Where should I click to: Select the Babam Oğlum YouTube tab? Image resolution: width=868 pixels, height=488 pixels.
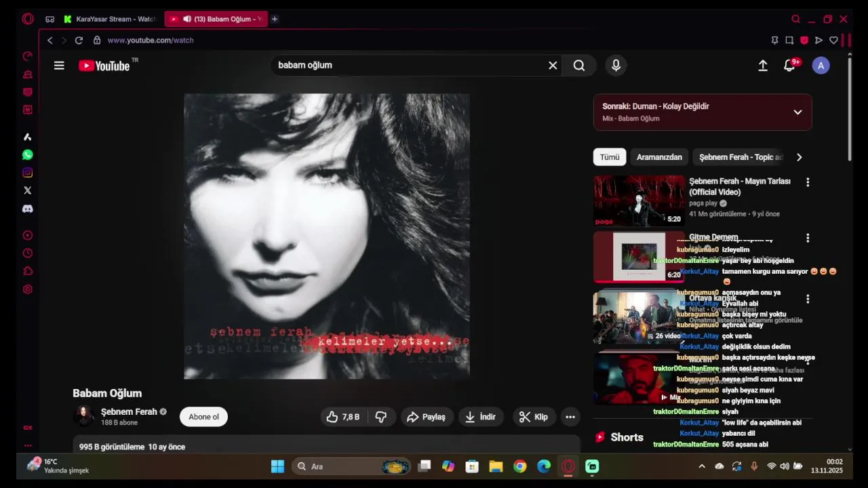[x=216, y=19]
